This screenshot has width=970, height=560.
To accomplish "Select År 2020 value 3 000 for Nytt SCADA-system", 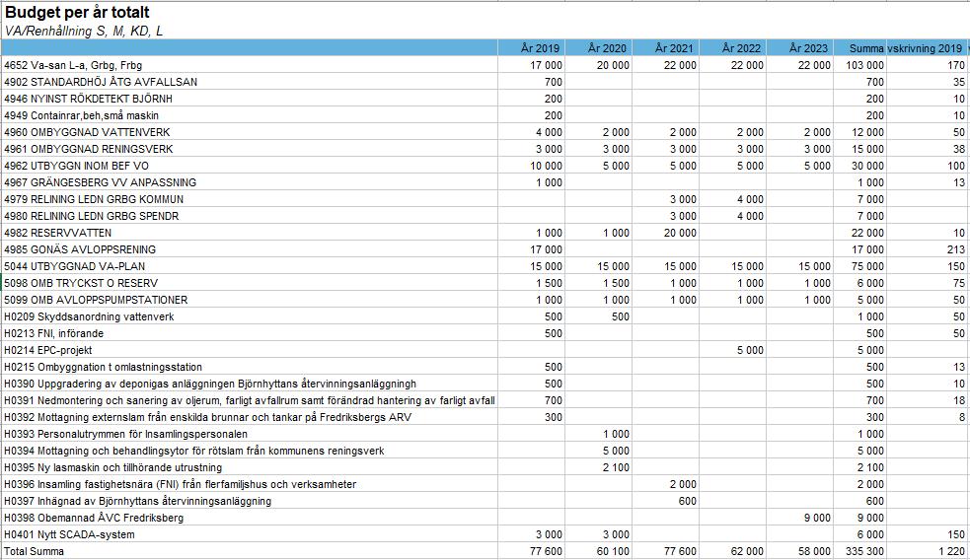I will click(616, 534).
